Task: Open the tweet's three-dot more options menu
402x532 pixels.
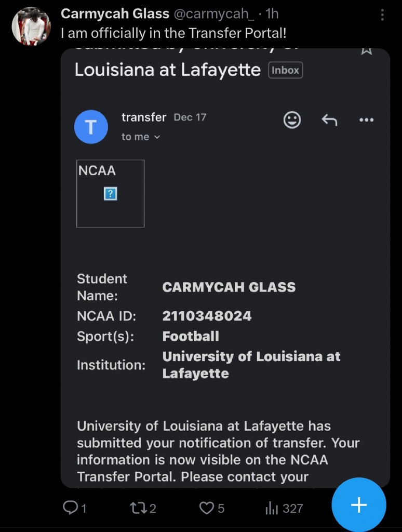Action: 382,15
